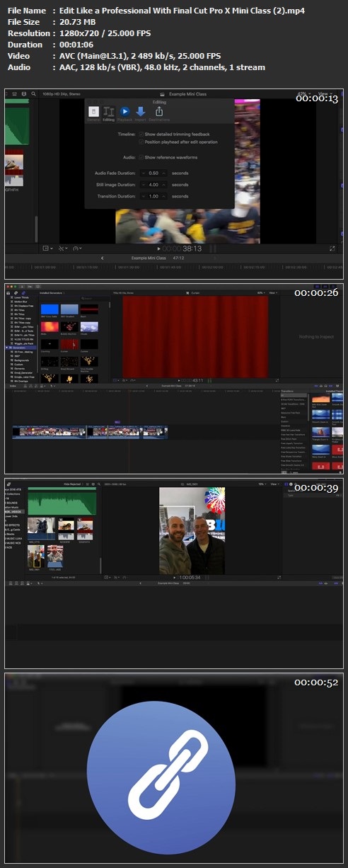Toggle Show reference waveforms checkbox
The height and width of the screenshot is (868, 348).
coord(141,157)
